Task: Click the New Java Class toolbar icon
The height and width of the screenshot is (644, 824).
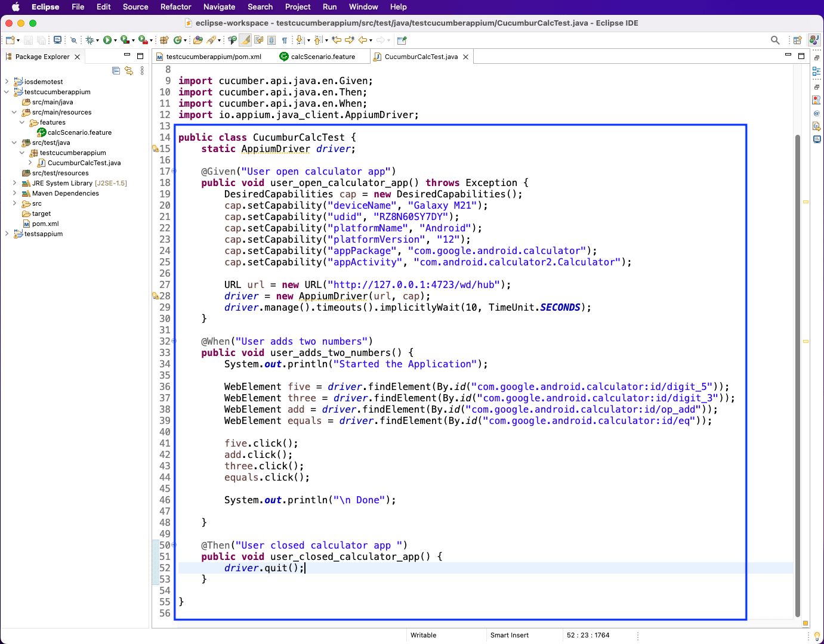Action: tap(177, 40)
